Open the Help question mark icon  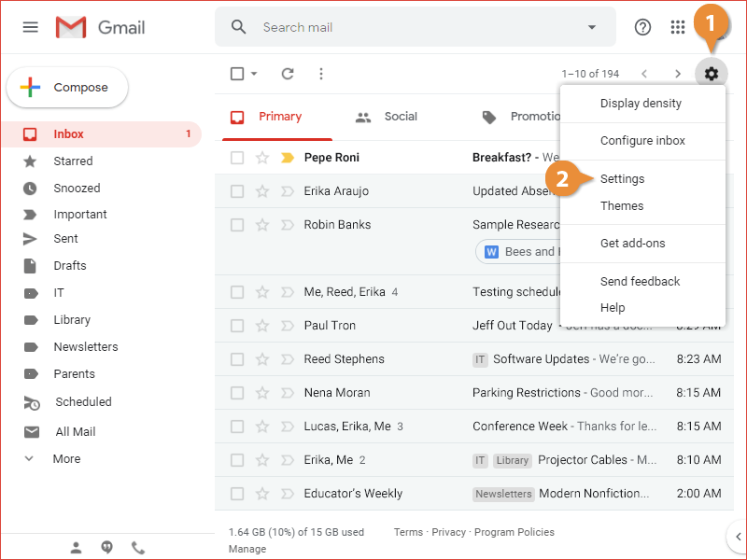click(642, 27)
